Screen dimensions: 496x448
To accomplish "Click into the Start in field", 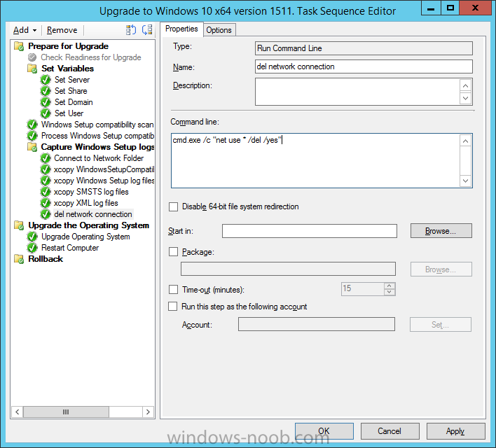I will [x=310, y=231].
